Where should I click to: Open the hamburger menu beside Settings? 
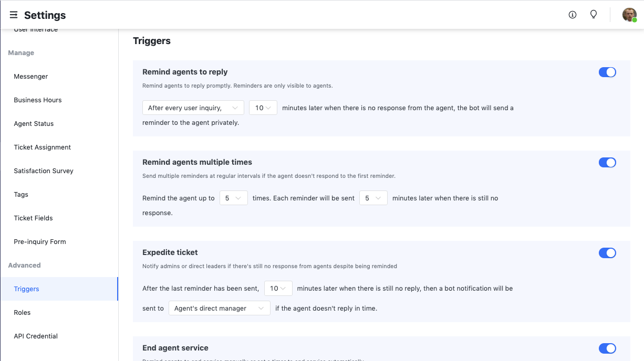[13, 15]
